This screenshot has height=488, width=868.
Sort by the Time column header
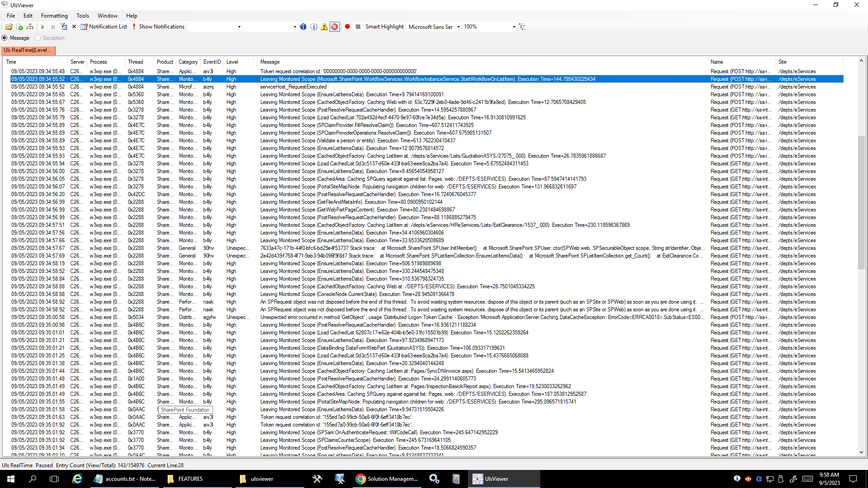(35, 62)
